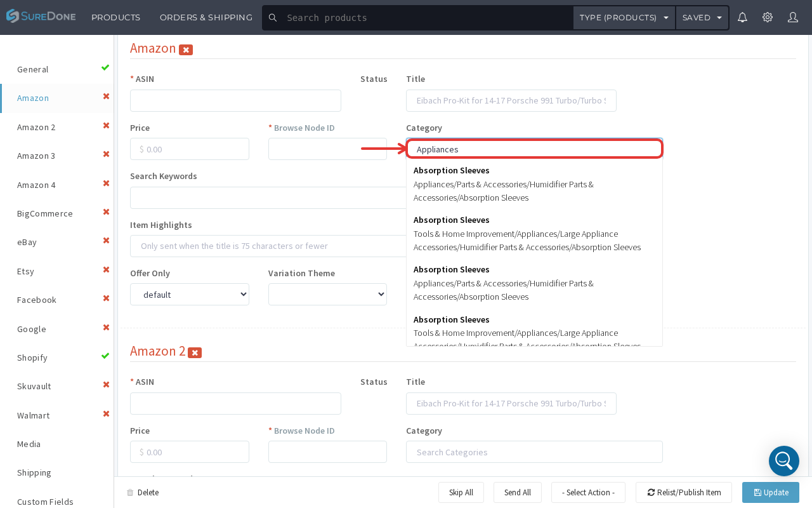Click red X status next to BigCommerce
The image size is (812, 508).
(x=106, y=211)
